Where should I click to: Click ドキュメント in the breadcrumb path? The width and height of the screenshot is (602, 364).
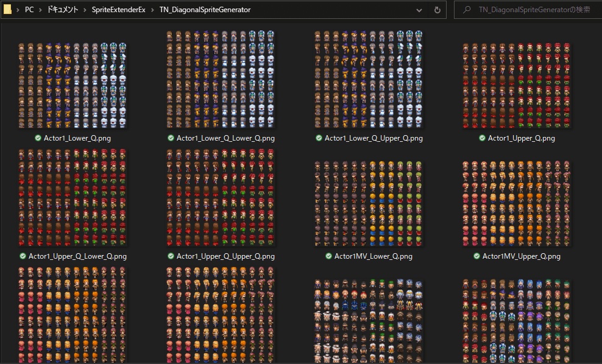pyautogui.click(x=63, y=10)
